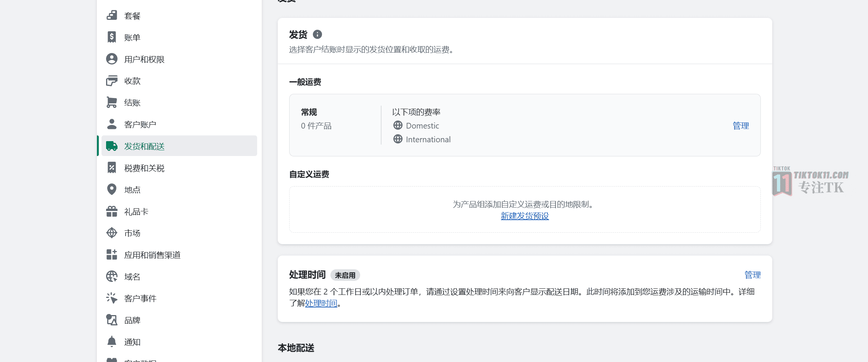Click the 收款 payments card icon

(x=112, y=80)
